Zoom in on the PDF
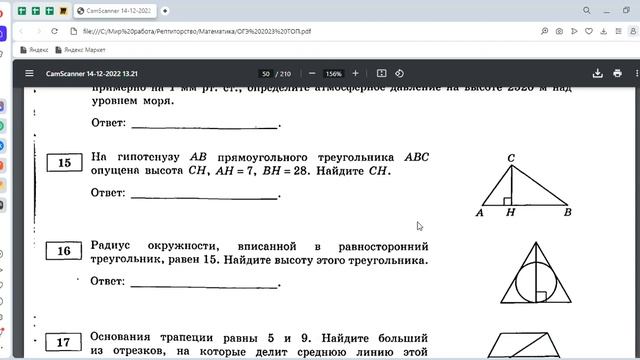 356,73
